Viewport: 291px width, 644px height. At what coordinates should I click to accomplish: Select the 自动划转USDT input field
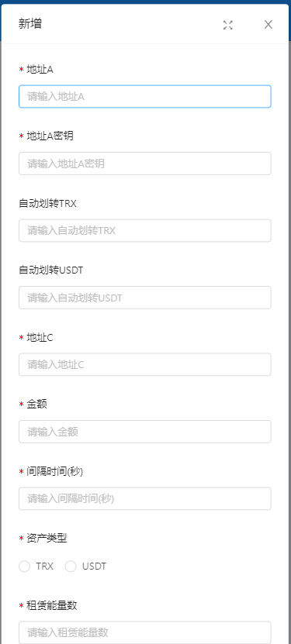click(144, 298)
